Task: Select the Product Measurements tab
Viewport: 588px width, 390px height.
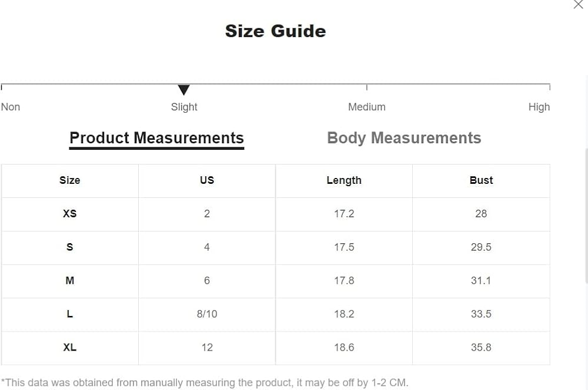Action: (156, 138)
